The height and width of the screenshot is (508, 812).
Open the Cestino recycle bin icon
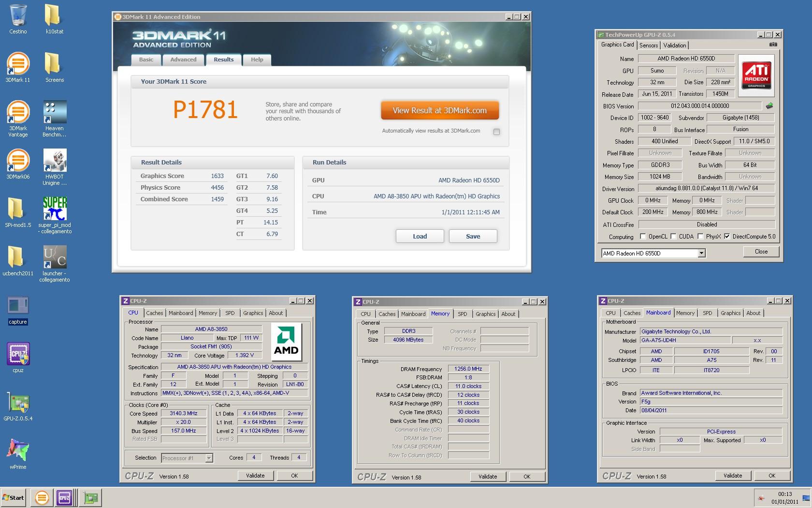pos(18,19)
